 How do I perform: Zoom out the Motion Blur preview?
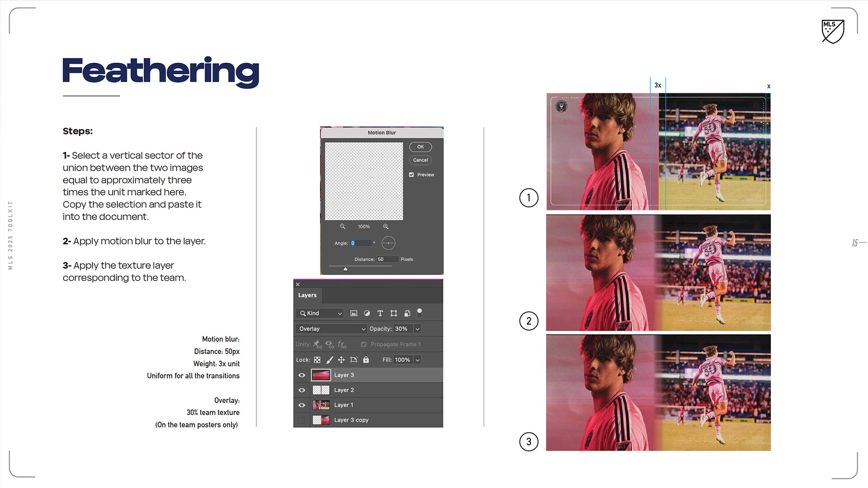coord(343,226)
